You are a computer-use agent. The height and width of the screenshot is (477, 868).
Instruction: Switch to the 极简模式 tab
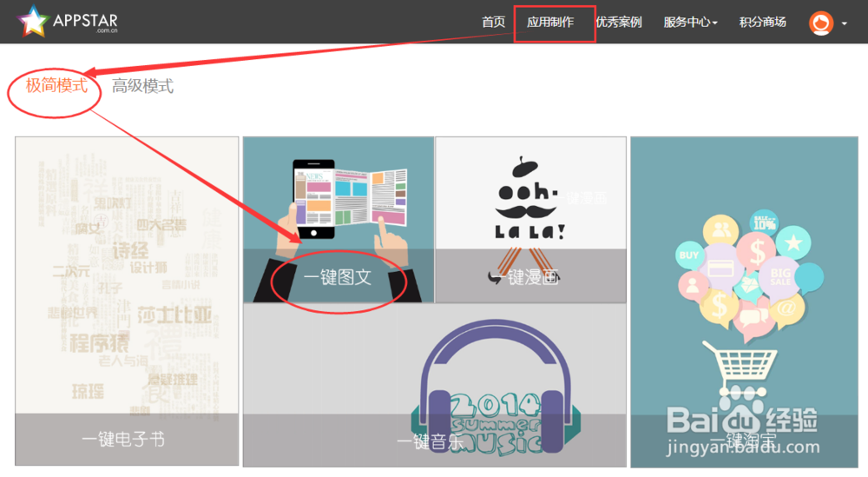pos(56,85)
